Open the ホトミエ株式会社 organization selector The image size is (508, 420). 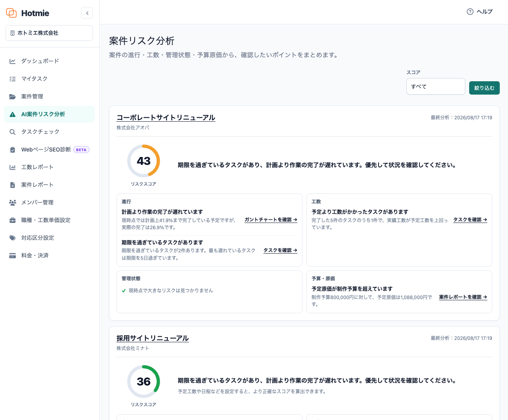click(x=49, y=33)
